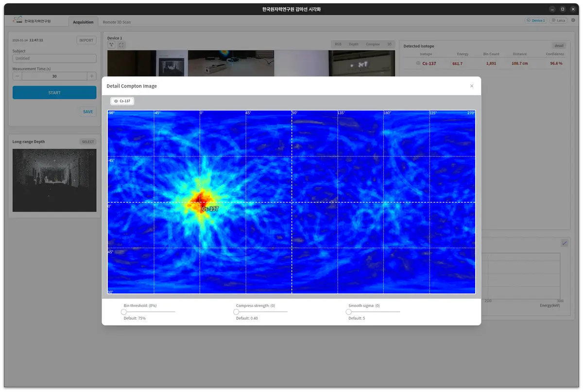Toggle Cs-137 visibility chip in dialog

tap(122, 101)
